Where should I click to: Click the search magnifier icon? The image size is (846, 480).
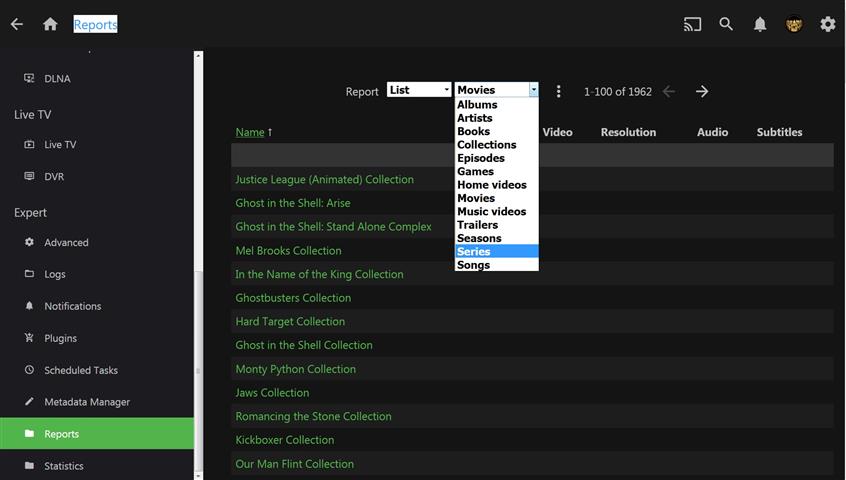726,24
